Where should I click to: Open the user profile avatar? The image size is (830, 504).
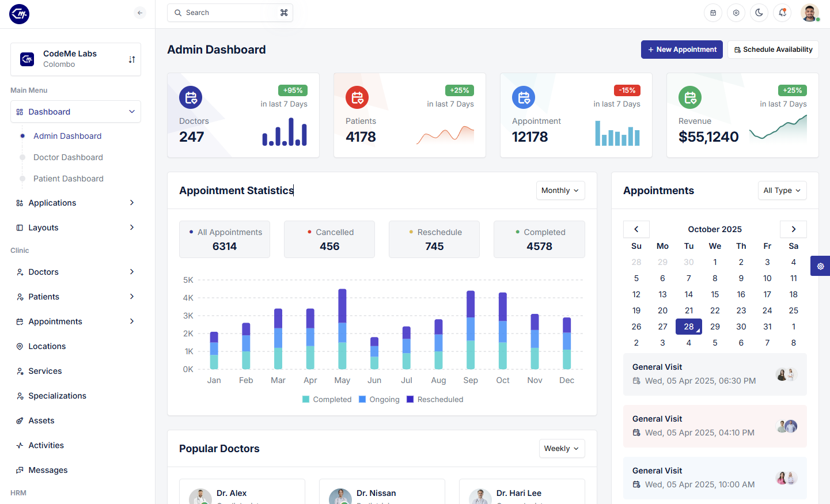(810, 13)
